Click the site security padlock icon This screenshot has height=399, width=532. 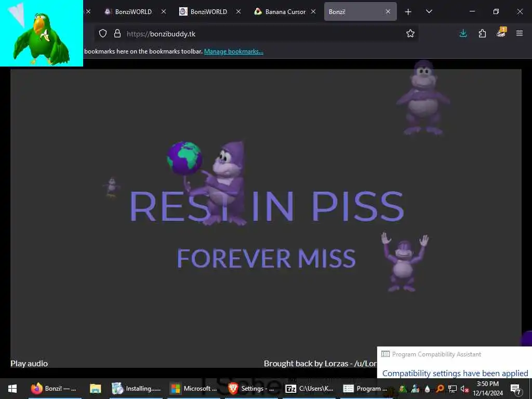117,33
